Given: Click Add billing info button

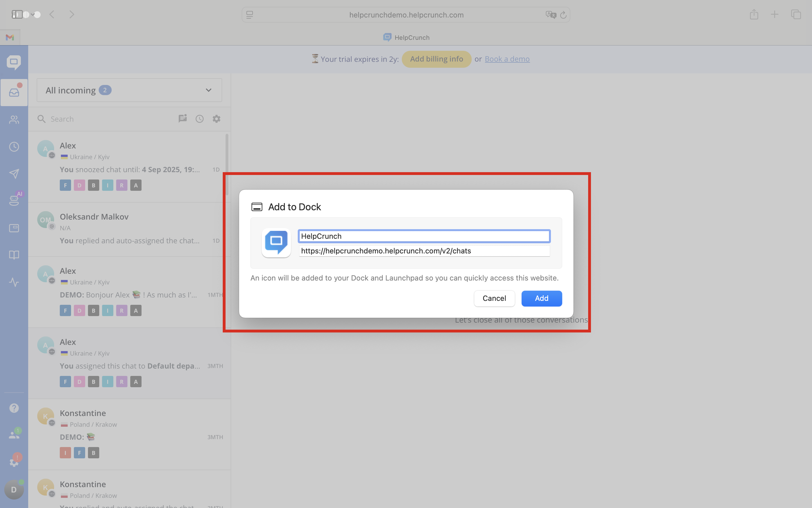Looking at the screenshot, I should tap(436, 59).
